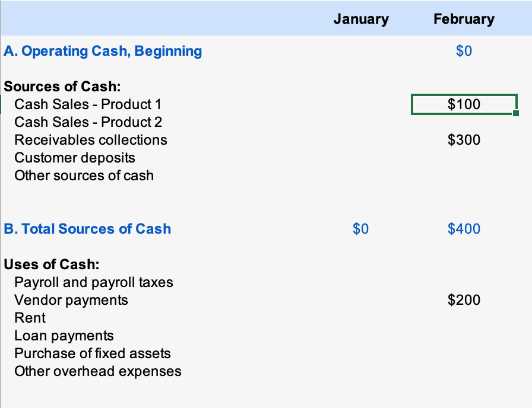
Task: Select the February column header cell
Action: tap(464, 19)
